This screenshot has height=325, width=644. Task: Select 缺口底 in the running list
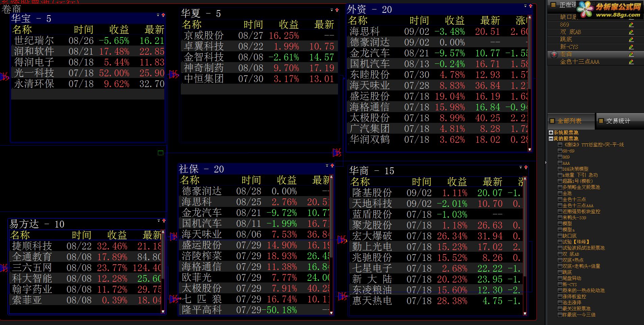tap(568, 17)
